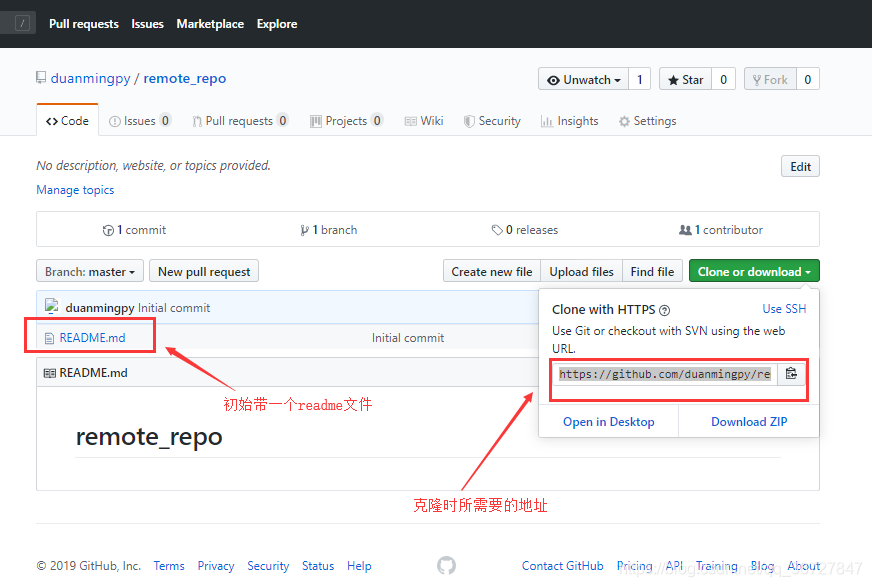
Task: Open the Pull requests repository tab
Action: point(240,121)
